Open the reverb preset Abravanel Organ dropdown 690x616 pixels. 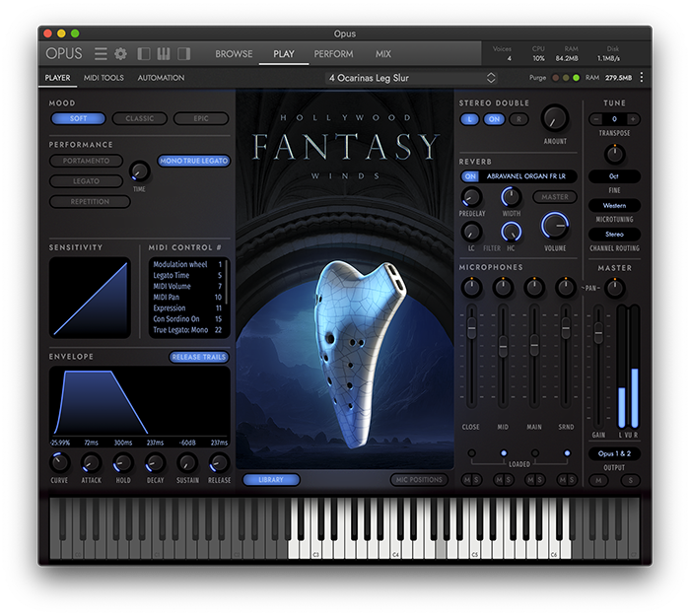(526, 176)
